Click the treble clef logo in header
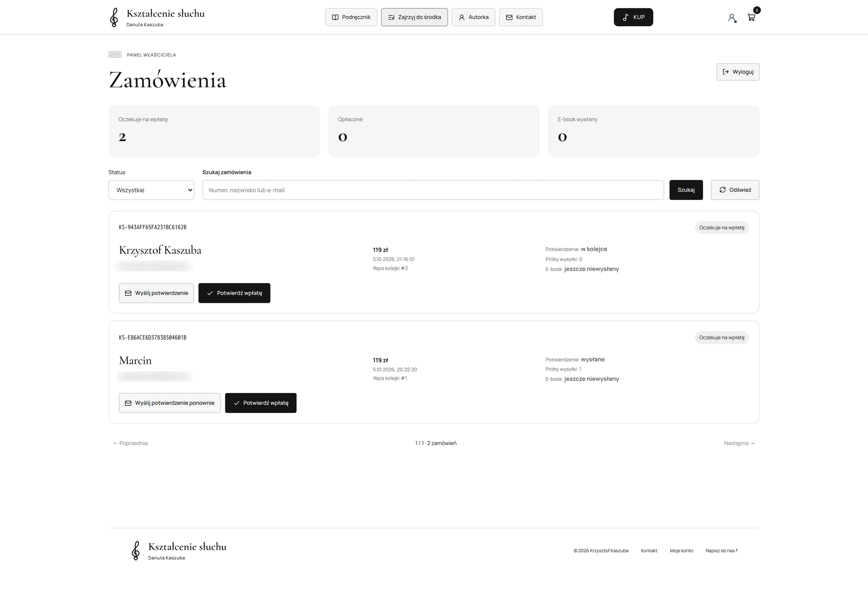Viewport: 868px width, 597px height. point(114,17)
